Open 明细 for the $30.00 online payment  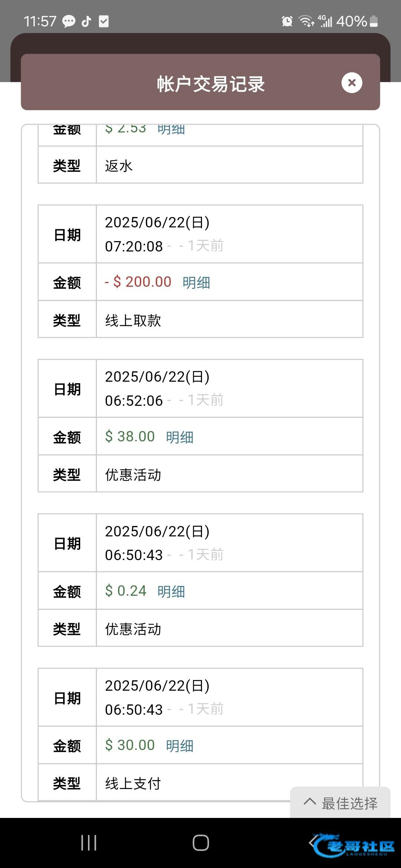[179, 746]
